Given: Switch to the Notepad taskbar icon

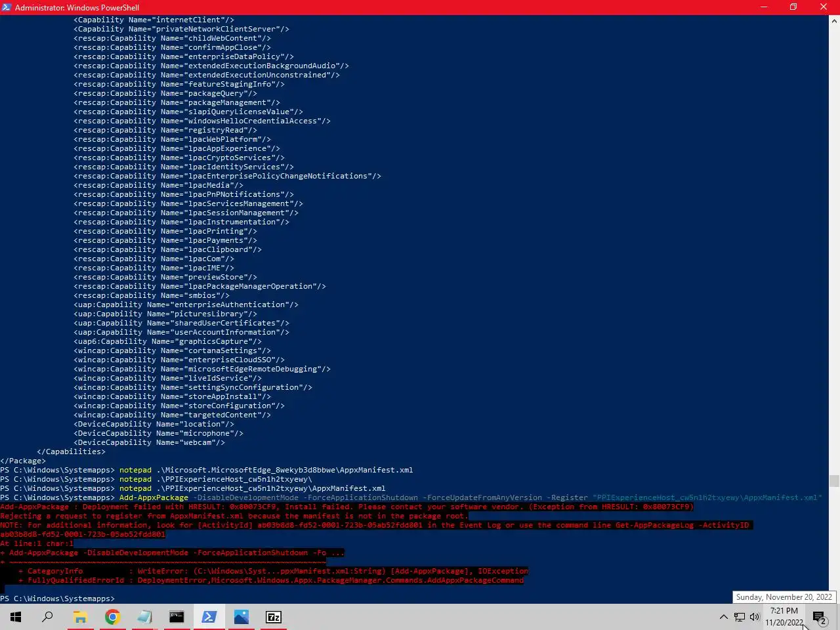Looking at the screenshot, I should click(x=144, y=617).
